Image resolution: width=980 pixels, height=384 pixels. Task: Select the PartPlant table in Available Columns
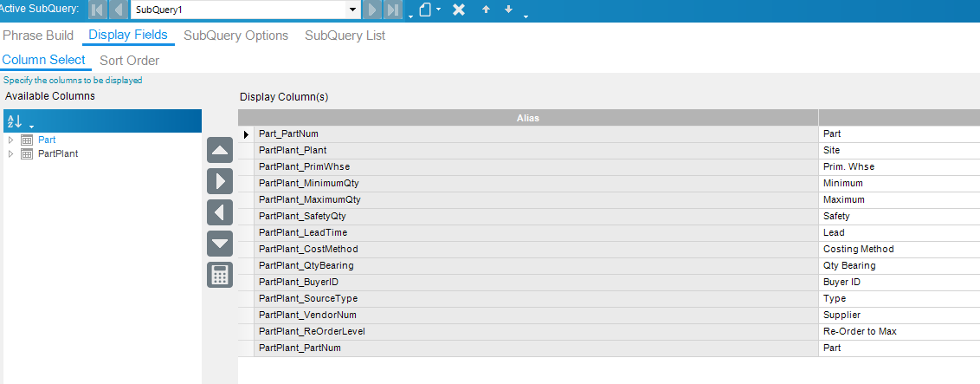[x=58, y=153]
